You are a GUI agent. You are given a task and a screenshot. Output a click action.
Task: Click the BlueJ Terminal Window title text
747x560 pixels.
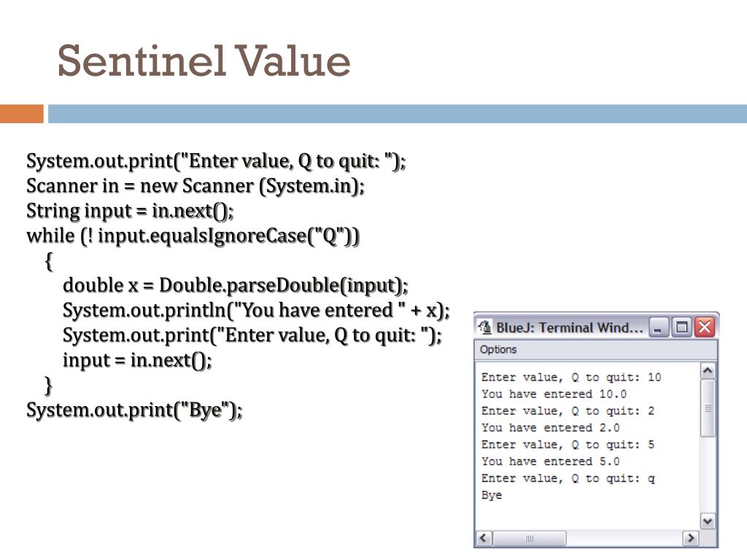tap(569, 327)
